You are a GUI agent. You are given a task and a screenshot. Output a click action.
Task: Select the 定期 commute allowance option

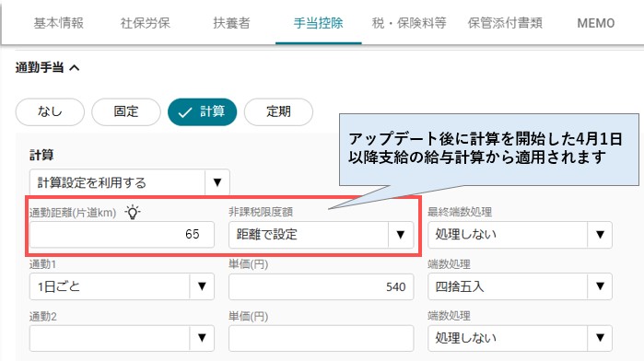278,111
